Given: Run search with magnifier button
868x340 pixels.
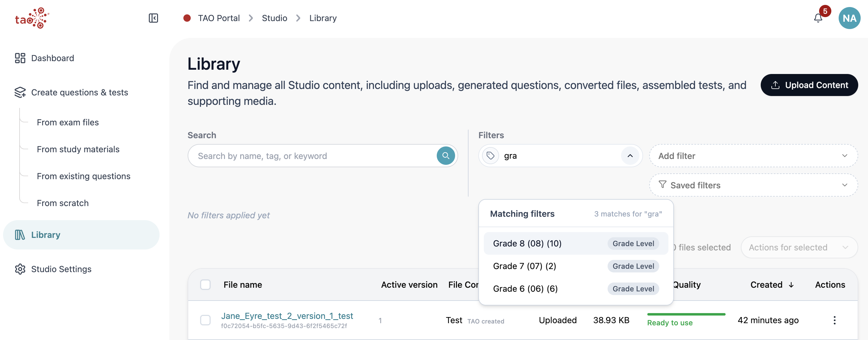Looking at the screenshot, I should point(445,156).
